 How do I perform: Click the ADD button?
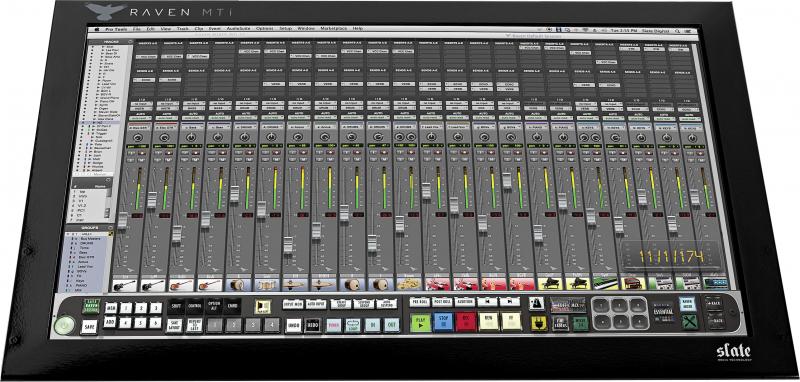(x=110, y=322)
